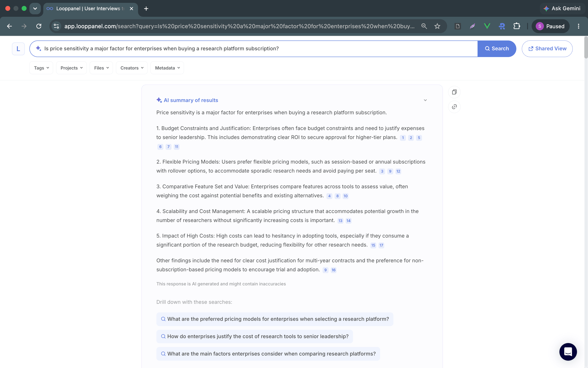Click Ask Gemini button
The height and width of the screenshot is (368, 588).
(x=562, y=9)
